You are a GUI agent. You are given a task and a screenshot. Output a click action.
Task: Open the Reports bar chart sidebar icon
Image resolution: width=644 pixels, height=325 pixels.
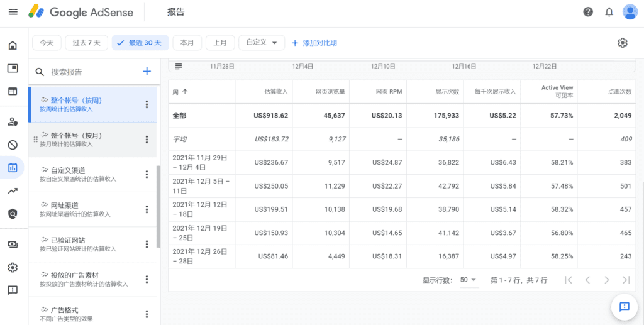point(13,168)
